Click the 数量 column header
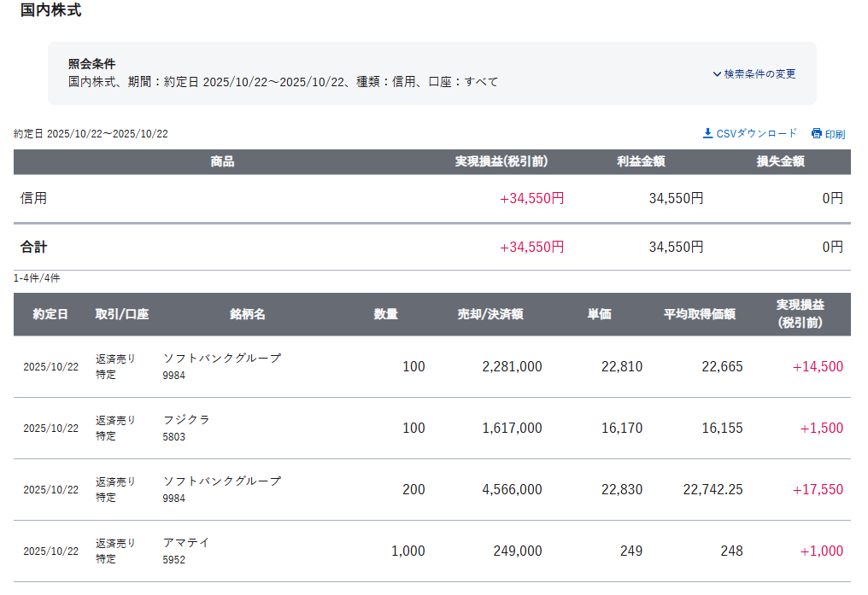The image size is (868, 595). click(x=386, y=314)
